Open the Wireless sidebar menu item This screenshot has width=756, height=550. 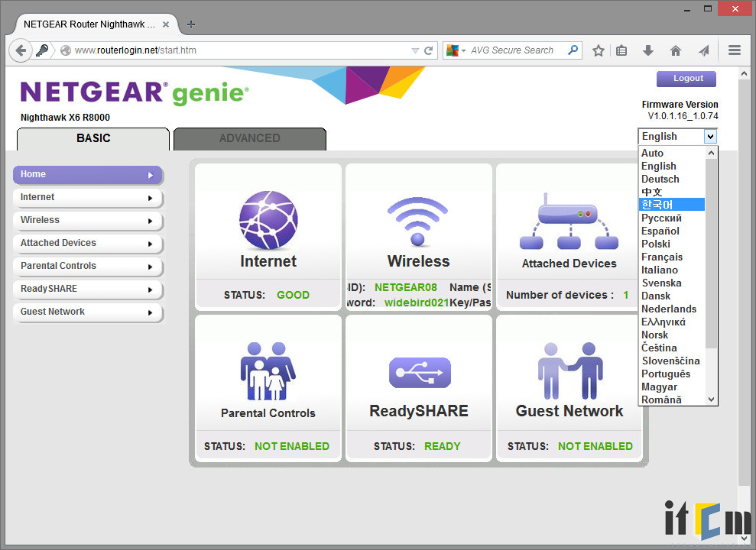(88, 221)
